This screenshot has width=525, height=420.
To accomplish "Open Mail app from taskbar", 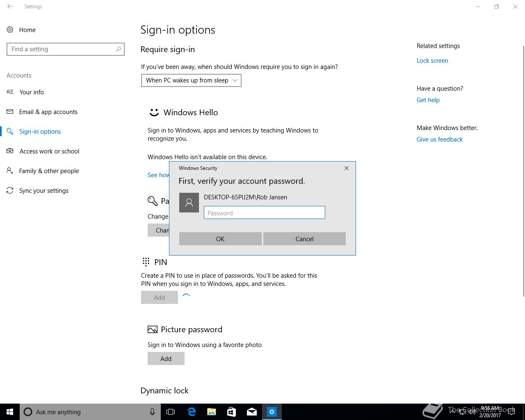I will [x=251, y=412].
